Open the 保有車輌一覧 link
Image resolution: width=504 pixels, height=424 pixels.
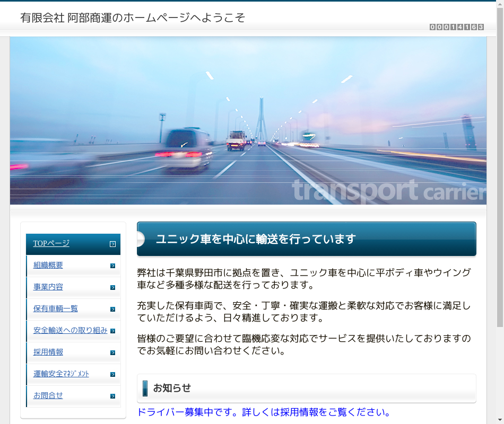(x=56, y=308)
